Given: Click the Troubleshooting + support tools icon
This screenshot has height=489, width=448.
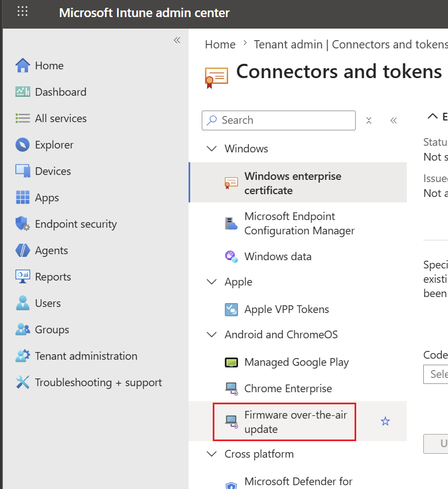Looking at the screenshot, I should point(23,382).
